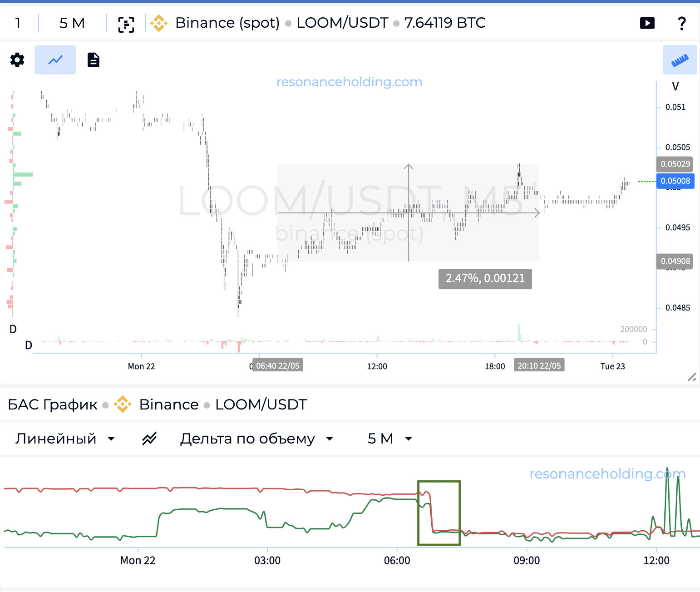700x592 pixels.
Task: Toggle the compare lines icon in BAS toolbar
Action: [x=149, y=439]
